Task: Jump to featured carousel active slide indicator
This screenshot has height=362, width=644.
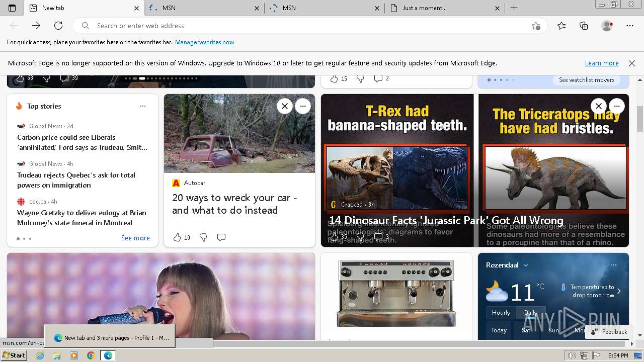Action: [142, 78]
